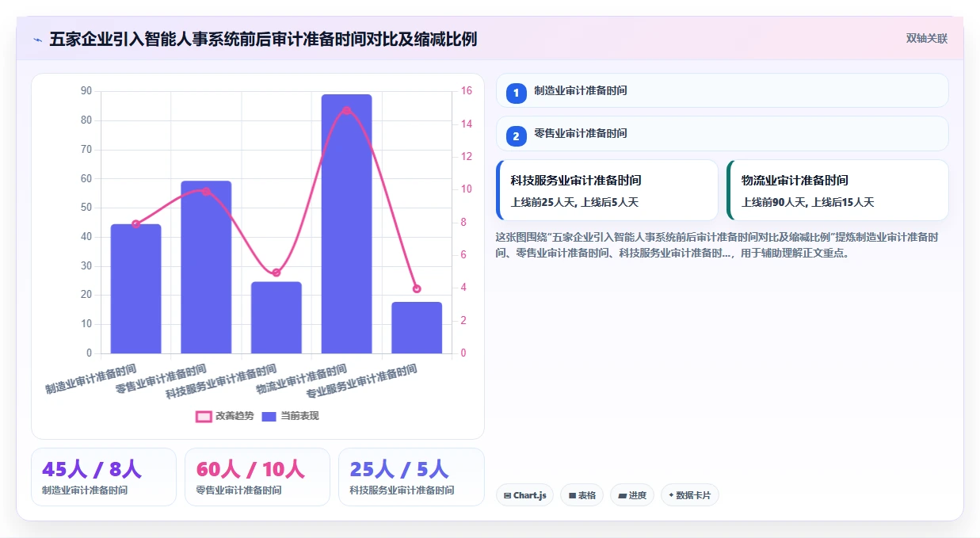This screenshot has height=538, width=980.
Task: Click the 双轴关联 label in header
Action: pos(927,38)
